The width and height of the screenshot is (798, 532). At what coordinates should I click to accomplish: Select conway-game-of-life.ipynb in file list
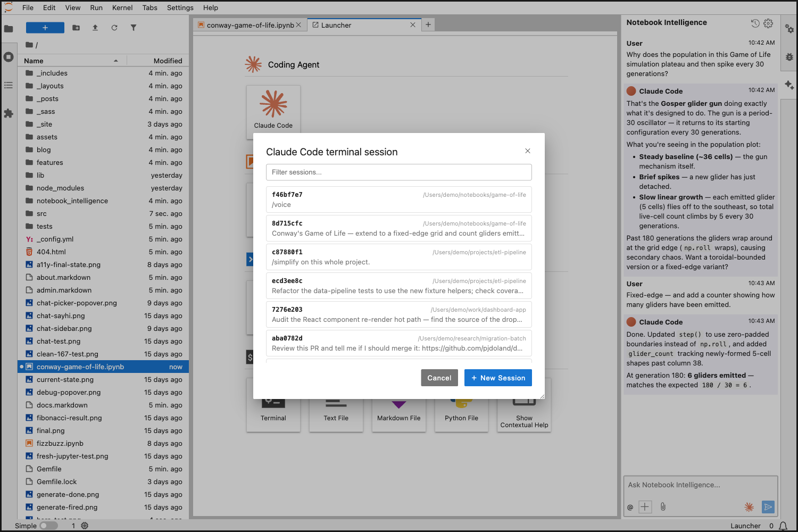pos(103,367)
